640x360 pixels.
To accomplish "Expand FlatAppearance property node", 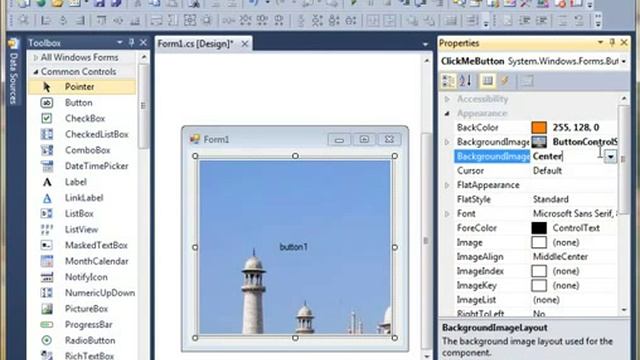I will (x=447, y=185).
